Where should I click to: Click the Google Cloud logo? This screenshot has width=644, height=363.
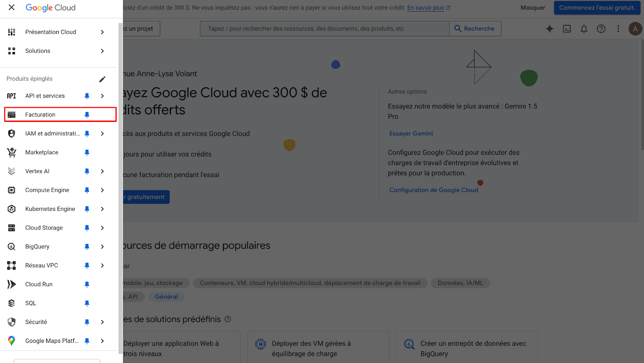[x=50, y=8]
